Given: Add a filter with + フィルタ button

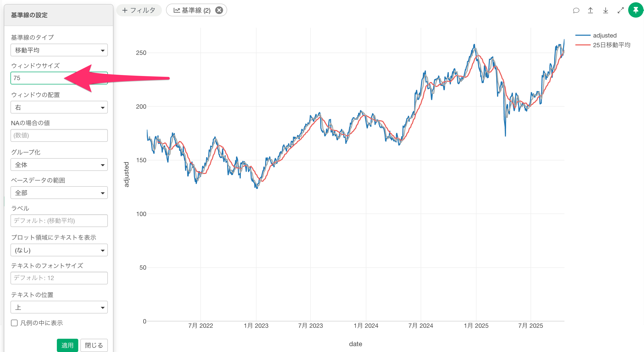Looking at the screenshot, I should tap(139, 10).
